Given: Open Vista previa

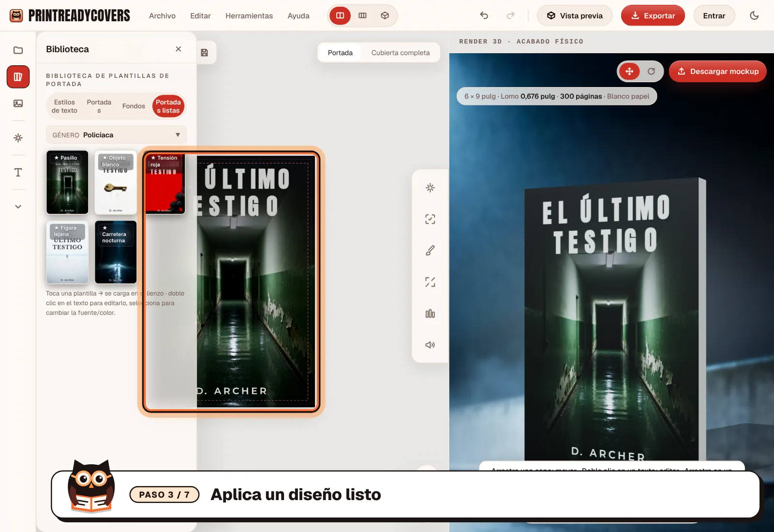Looking at the screenshot, I should coord(575,15).
